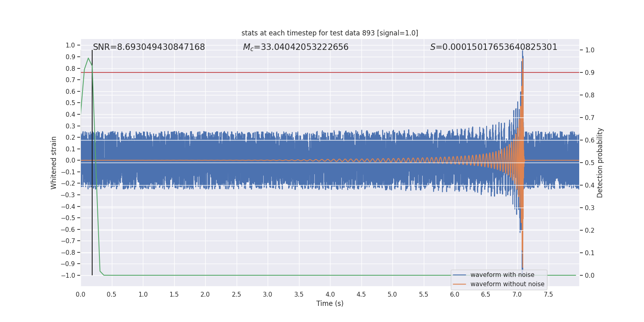Select the −0.1 tick on the Whitened strain axis
Image resolution: width=644 pixels, height=322 pixels.
click(68, 172)
